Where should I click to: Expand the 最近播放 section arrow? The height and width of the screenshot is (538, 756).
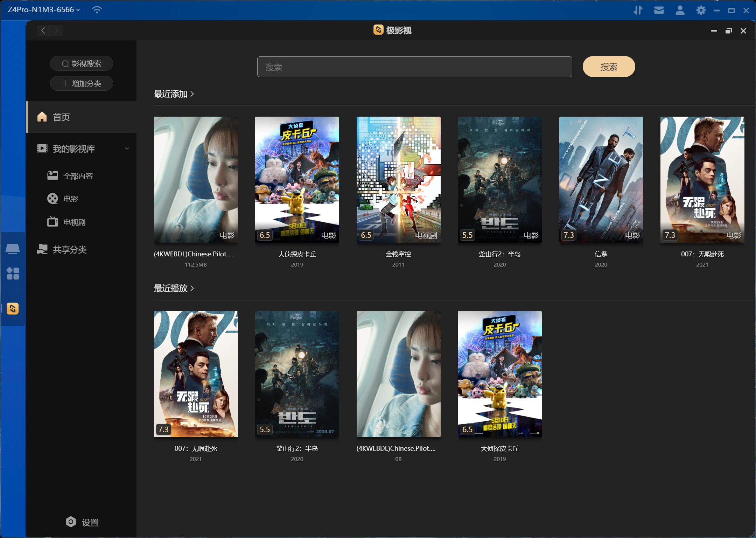click(x=192, y=288)
